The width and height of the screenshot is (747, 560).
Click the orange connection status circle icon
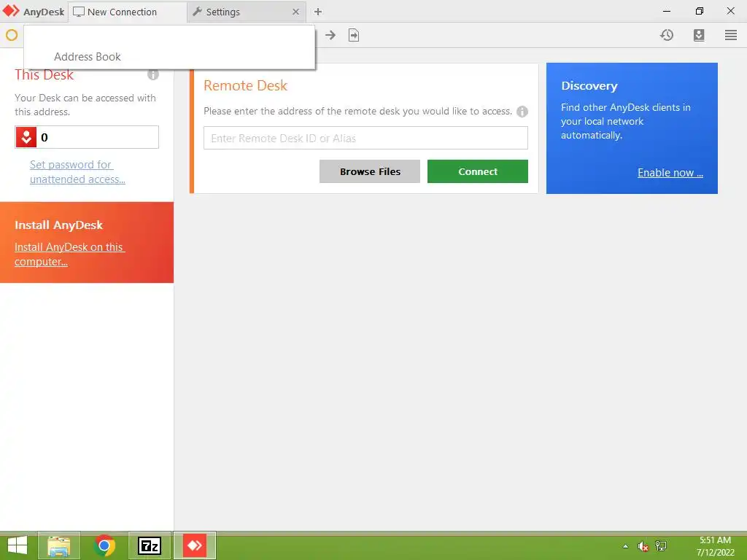[x=12, y=35]
